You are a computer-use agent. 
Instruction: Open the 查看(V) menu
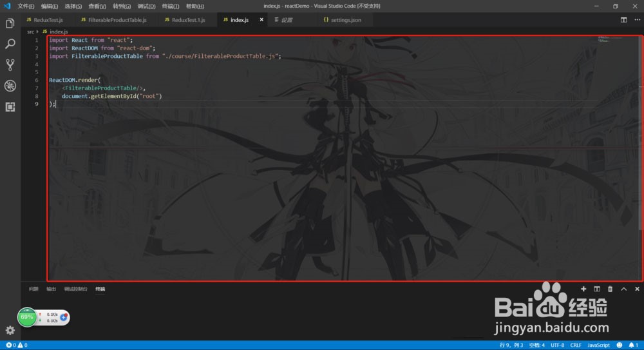97,6
